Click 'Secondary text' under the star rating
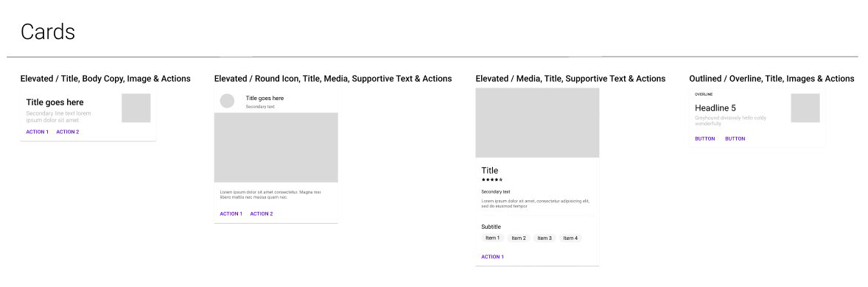Image resolution: width=868 pixels, height=287 pixels. tap(496, 192)
